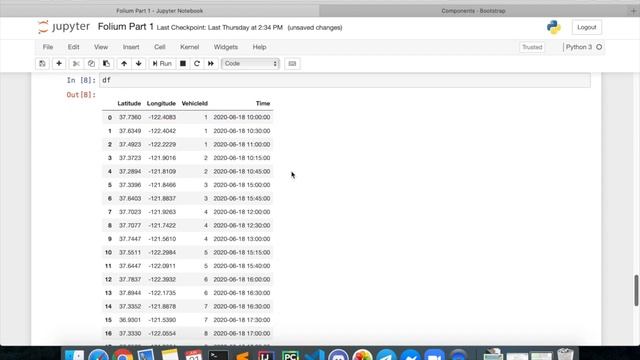Paste cells below
Viewport: 640px width, 360px height.
coord(106,64)
